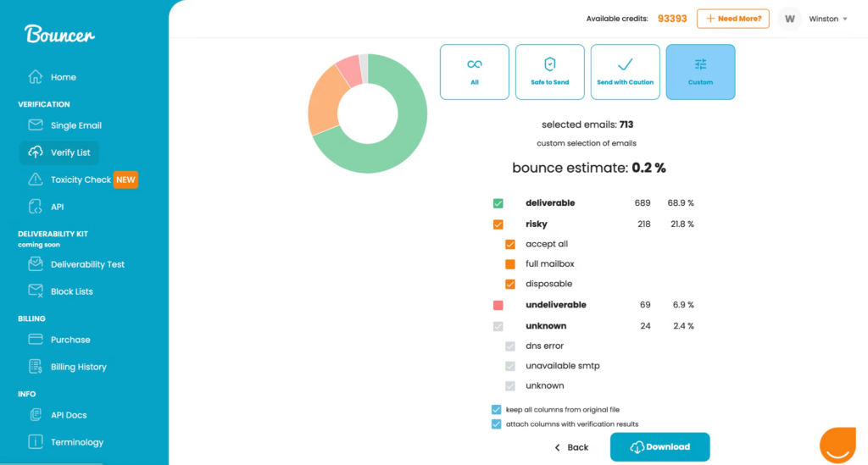Click the API sidebar icon
This screenshot has height=465, width=868.
[x=36, y=207]
